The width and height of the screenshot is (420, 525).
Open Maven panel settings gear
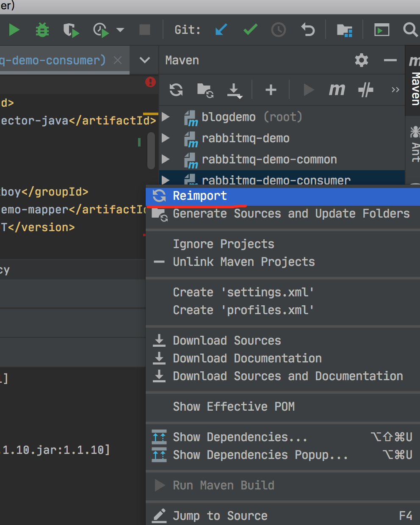pyautogui.click(x=361, y=60)
